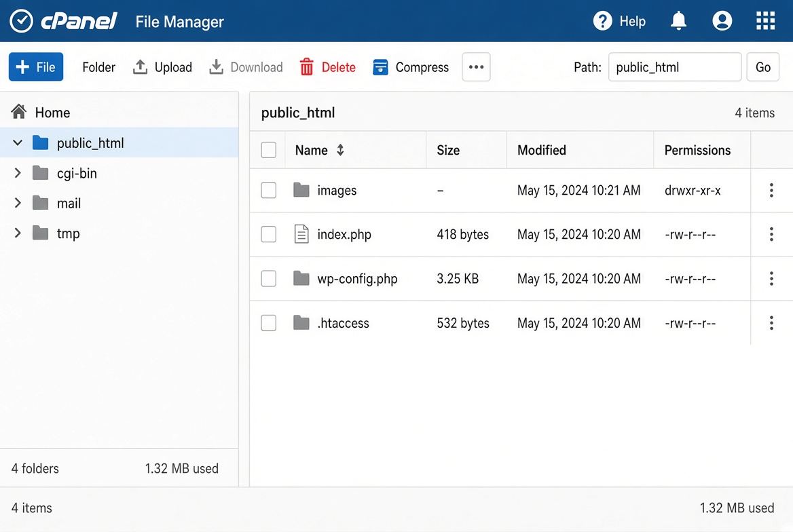Click the 4 folders sidebar footer text
This screenshot has width=793, height=532.
coord(35,468)
